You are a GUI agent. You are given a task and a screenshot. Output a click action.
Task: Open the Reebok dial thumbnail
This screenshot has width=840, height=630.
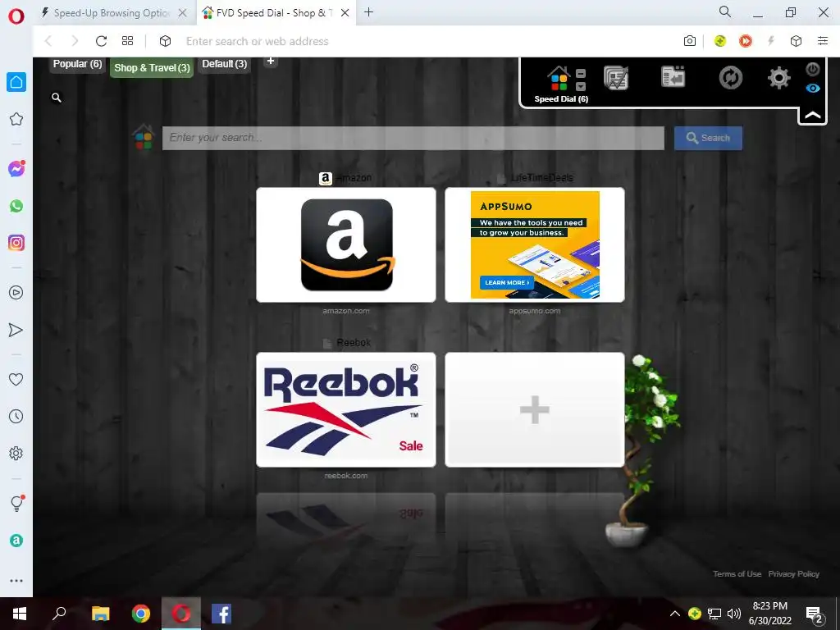346,410
